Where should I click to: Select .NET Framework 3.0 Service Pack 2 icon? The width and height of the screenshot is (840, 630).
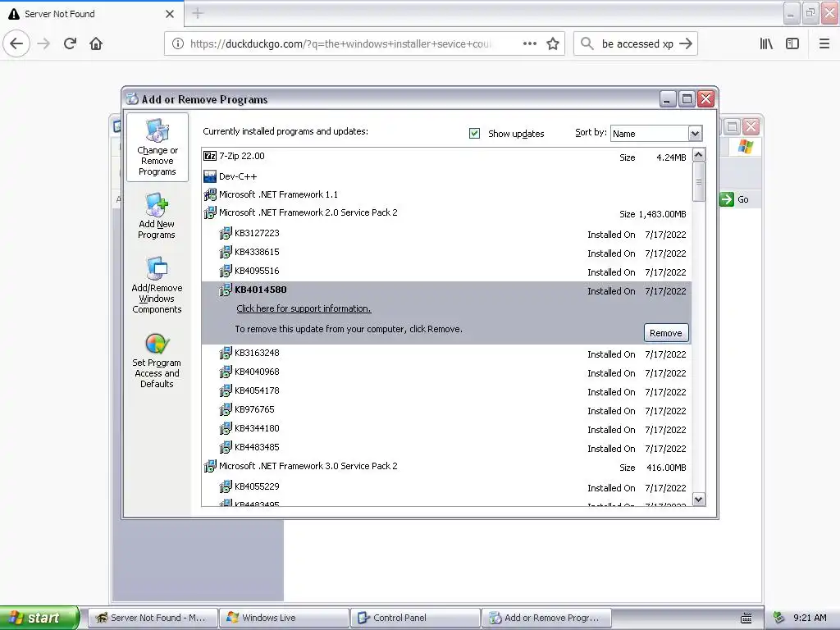pos(210,466)
